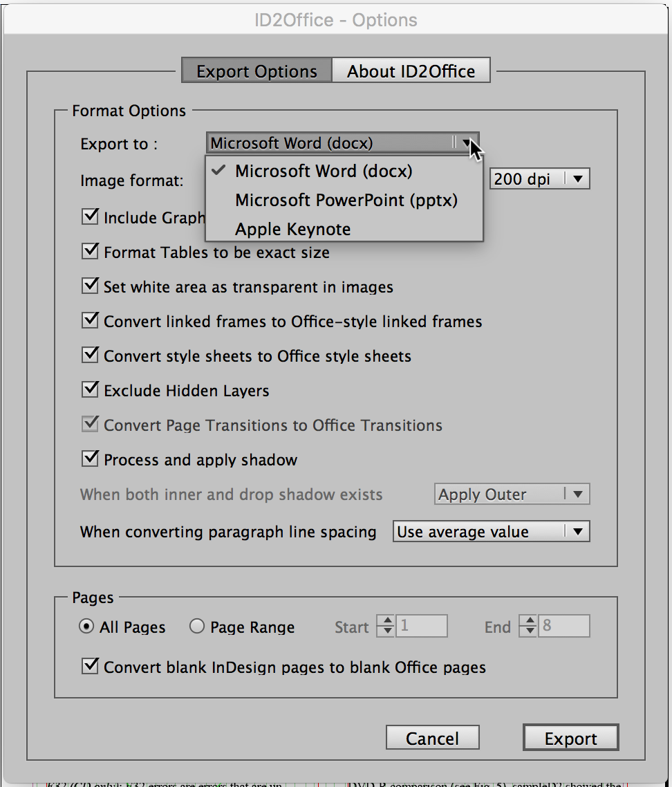Click the Export button
Viewport: 672px width, 787px height.
pos(570,739)
